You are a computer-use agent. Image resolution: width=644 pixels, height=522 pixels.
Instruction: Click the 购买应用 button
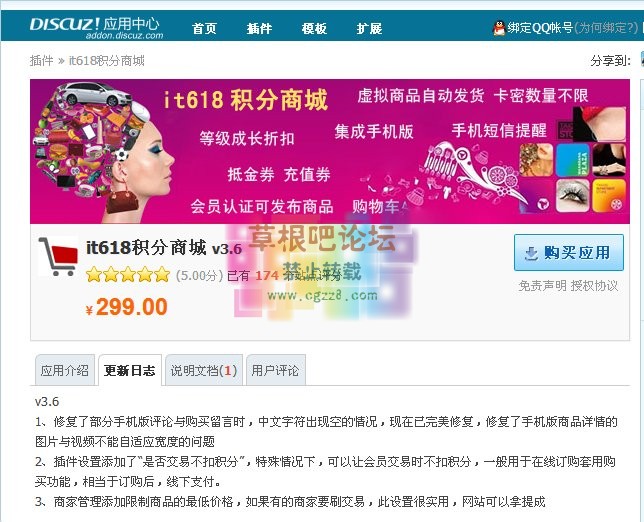[x=569, y=253]
